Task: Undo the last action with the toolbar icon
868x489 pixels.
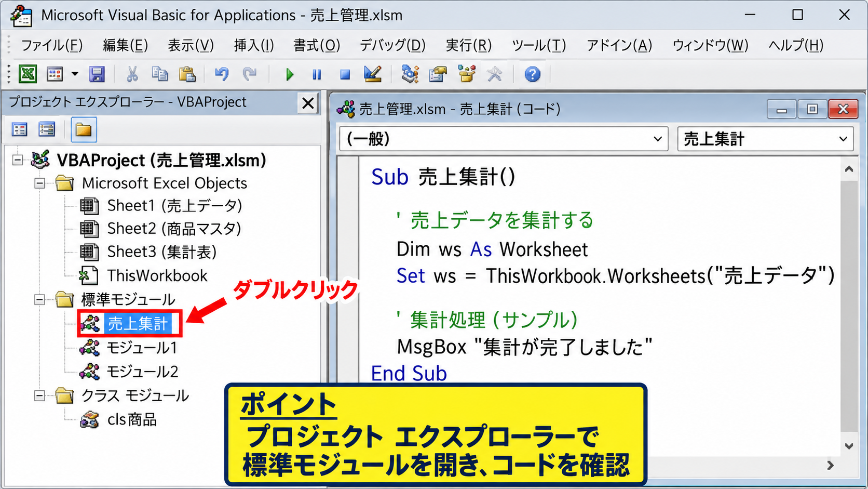Action: point(222,74)
